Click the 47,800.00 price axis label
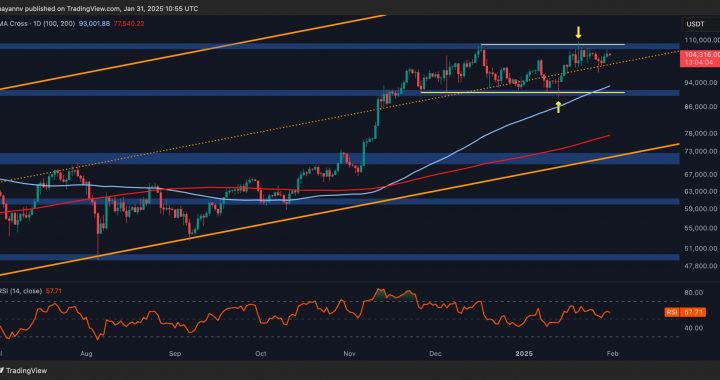 click(701, 266)
